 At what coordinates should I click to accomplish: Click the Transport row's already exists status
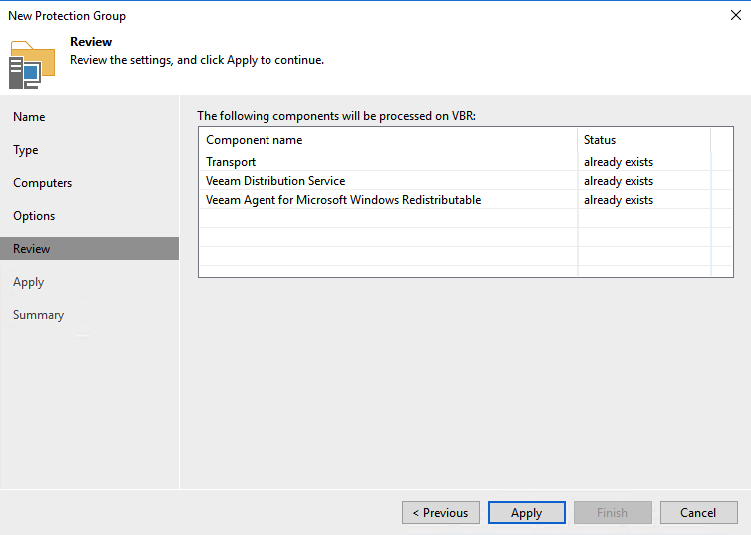click(x=618, y=162)
